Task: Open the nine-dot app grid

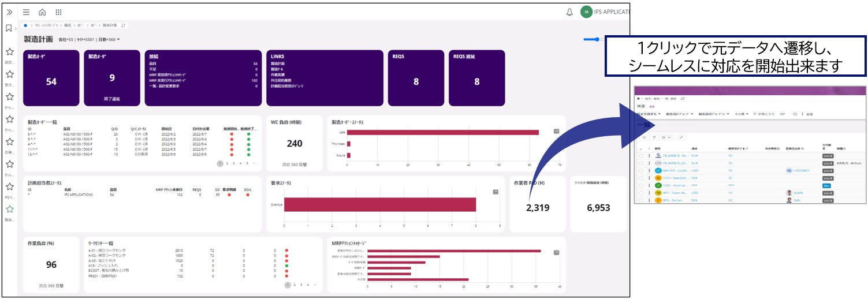Action: (x=58, y=12)
